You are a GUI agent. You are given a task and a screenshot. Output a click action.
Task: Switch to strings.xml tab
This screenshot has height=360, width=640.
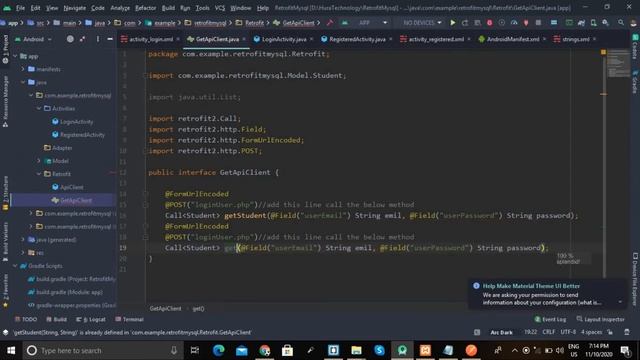tap(576, 39)
